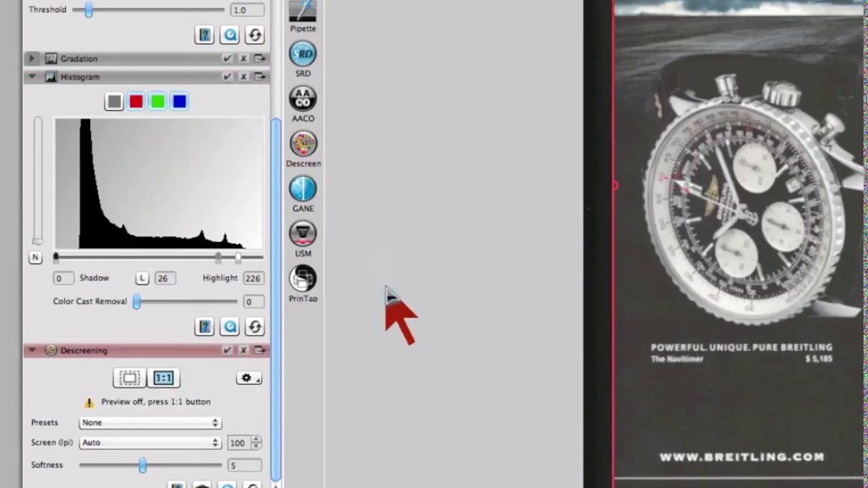The image size is (868, 488).
Task: Toggle the Histogram panel checkmark
Action: coord(227,77)
